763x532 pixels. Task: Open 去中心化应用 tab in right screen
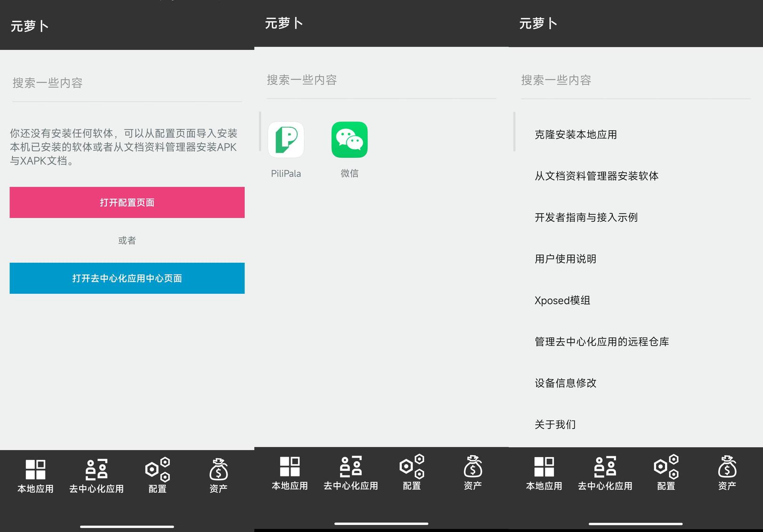605,473
